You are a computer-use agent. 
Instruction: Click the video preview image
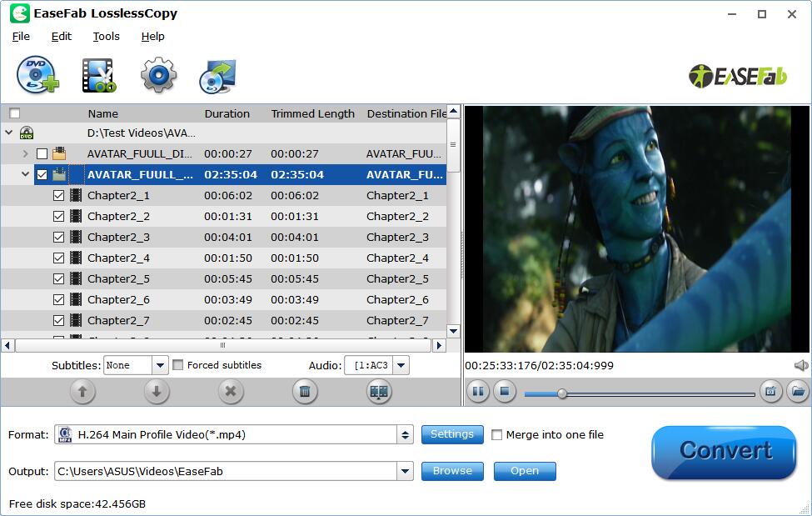click(636, 228)
